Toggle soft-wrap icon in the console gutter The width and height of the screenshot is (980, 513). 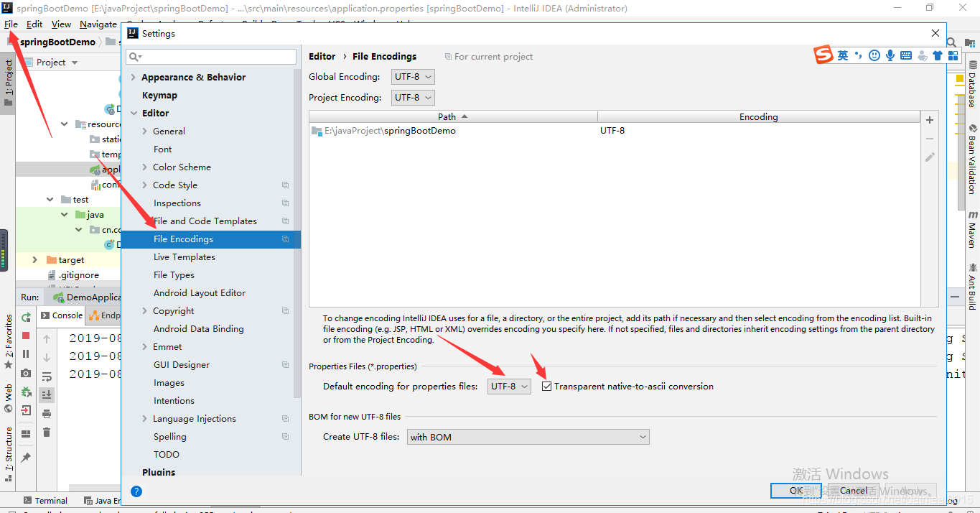[x=47, y=376]
